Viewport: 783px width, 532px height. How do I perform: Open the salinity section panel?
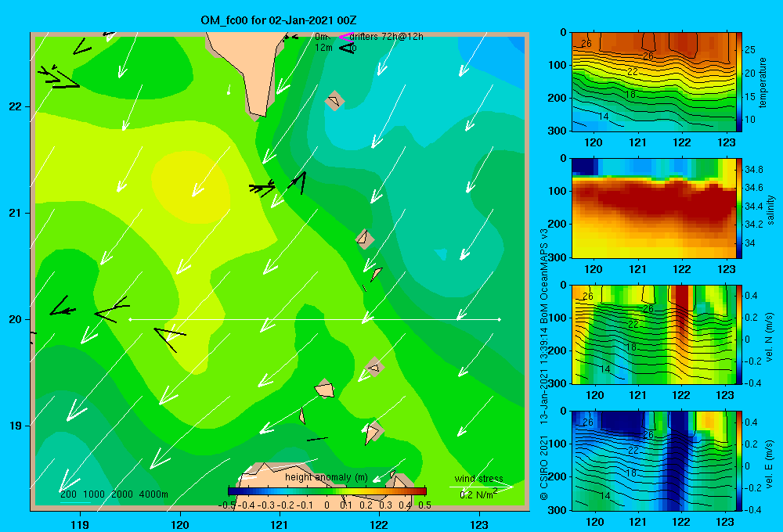coord(653,208)
